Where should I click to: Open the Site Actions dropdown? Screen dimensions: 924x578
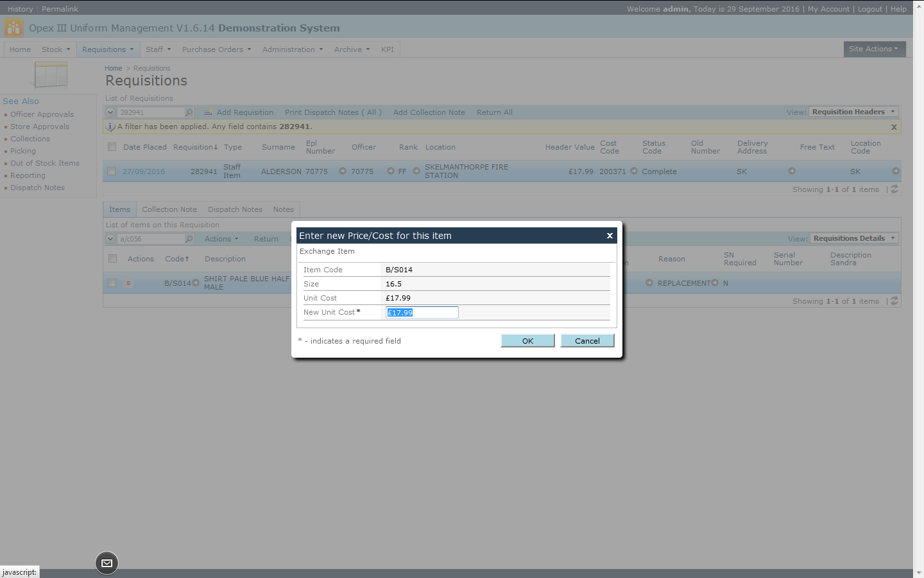click(874, 49)
